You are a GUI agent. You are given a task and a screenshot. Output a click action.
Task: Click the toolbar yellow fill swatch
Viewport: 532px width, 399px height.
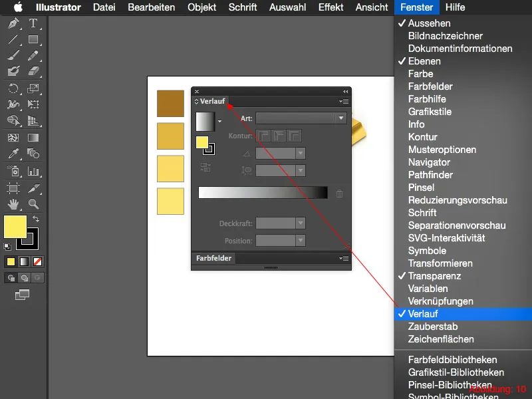pos(15,226)
